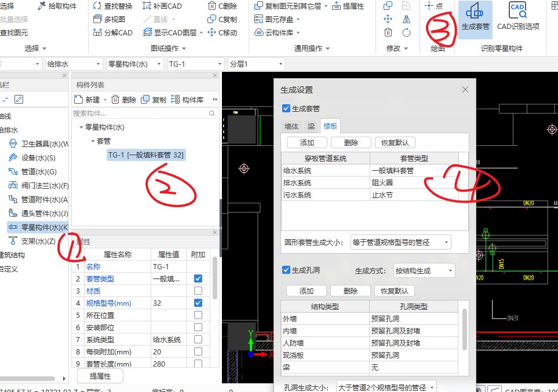Close the 生成设置 dialog
This screenshot has height=392, width=558.
coord(465,90)
